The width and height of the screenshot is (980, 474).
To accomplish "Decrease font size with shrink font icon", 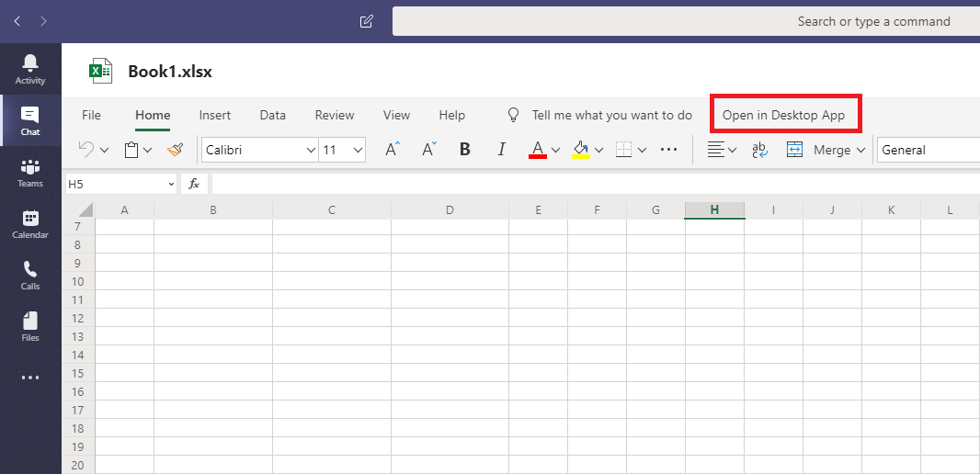I will point(429,150).
